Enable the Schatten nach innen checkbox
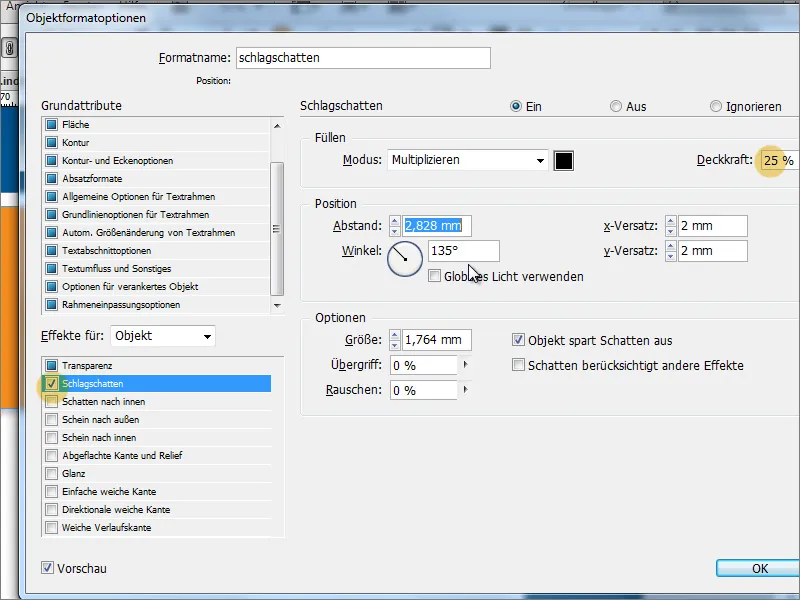The height and width of the screenshot is (600, 800). (x=52, y=402)
